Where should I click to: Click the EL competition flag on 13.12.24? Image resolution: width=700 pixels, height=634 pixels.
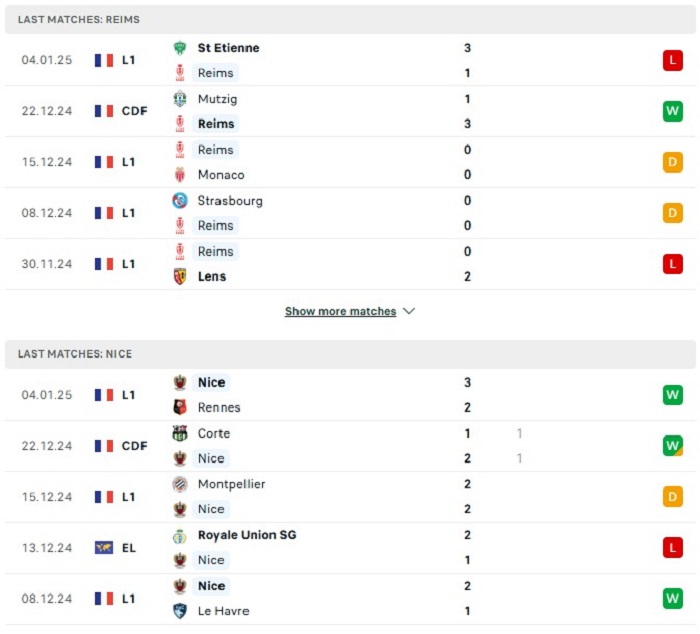click(x=104, y=547)
